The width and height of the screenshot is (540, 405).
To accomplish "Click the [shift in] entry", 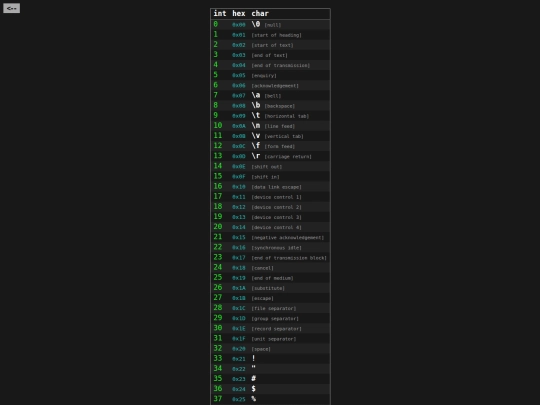I will pyautogui.click(x=265, y=177).
